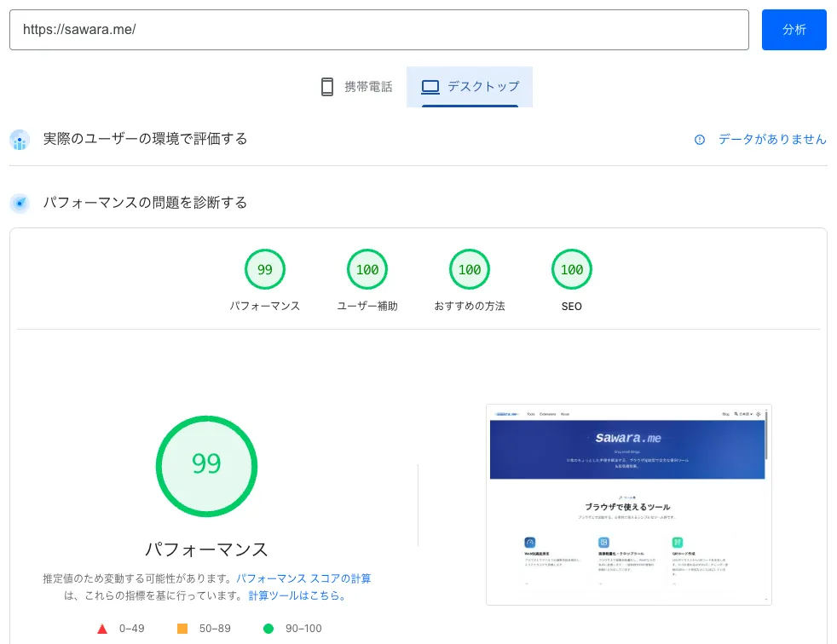837x644 pixels.
Task: Jump to おすすめの方法 score gauge showing 100
Action: tap(470, 269)
